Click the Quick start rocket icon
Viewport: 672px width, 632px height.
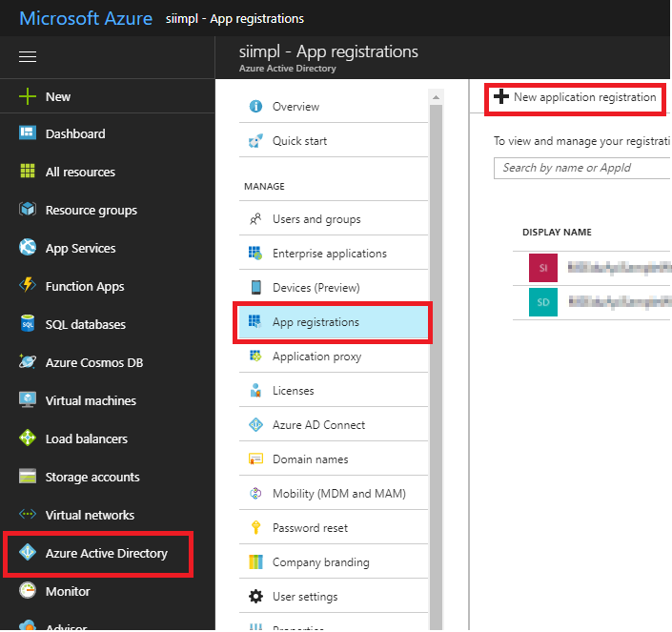point(255,140)
